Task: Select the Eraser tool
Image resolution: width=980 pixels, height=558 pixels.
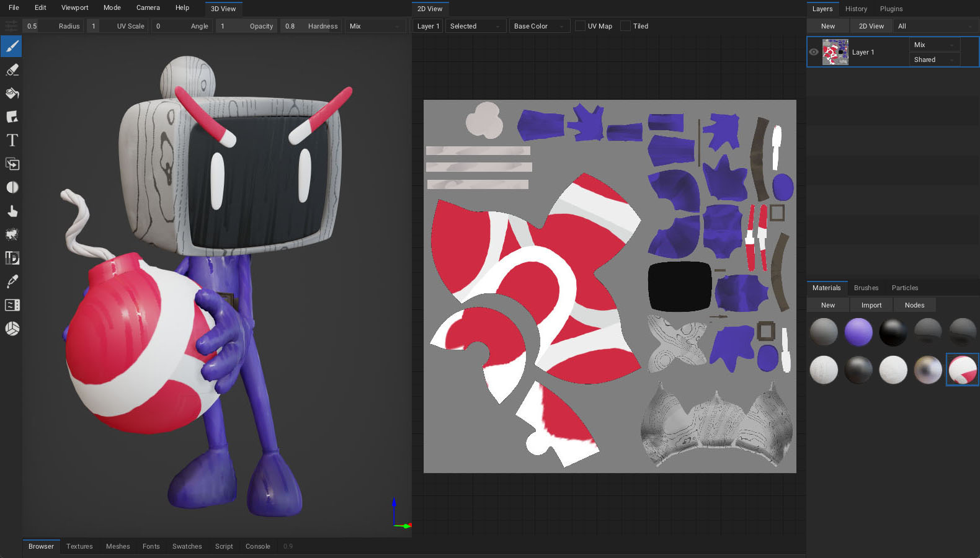Action: pyautogui.click(x=12, y=70)
